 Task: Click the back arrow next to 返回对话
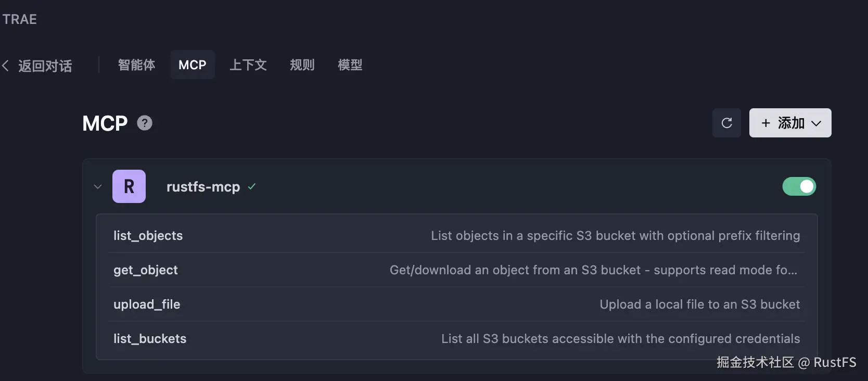pyautogui.click(x=6, y=66)
